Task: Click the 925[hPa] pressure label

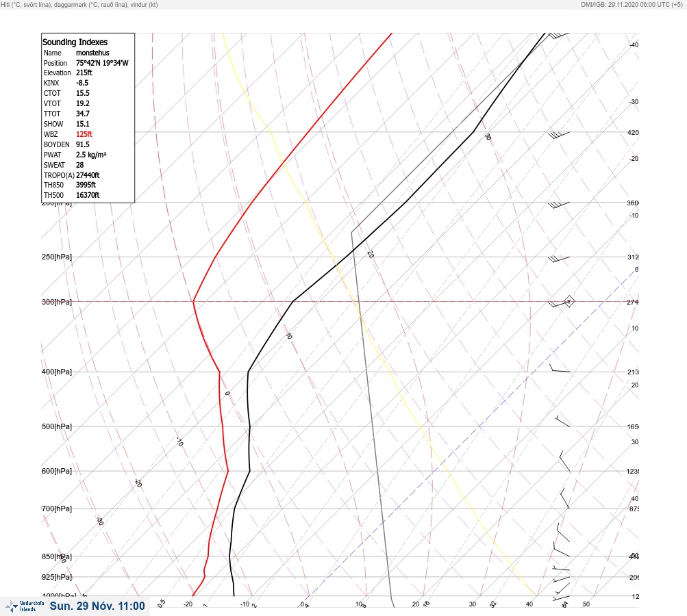Action: point(57,577)
